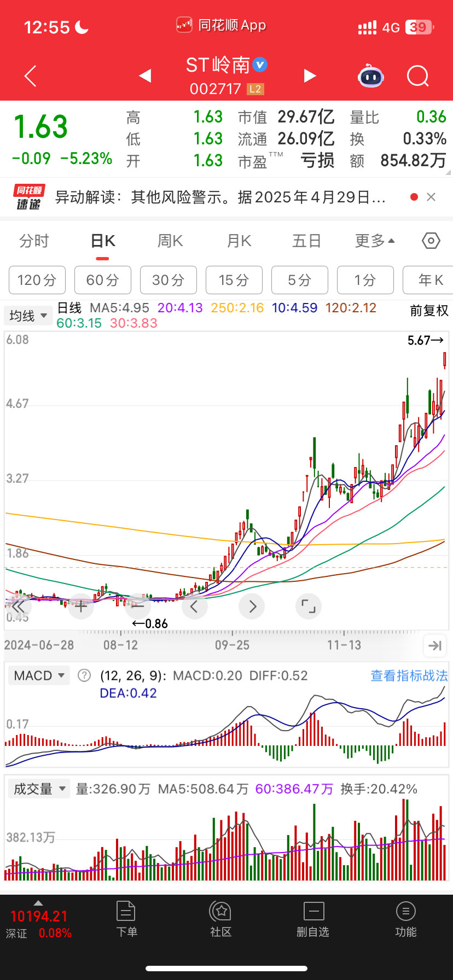453x980 pixels.
Task: Switch to 分时 tab
Action: [x=34, y=241]
